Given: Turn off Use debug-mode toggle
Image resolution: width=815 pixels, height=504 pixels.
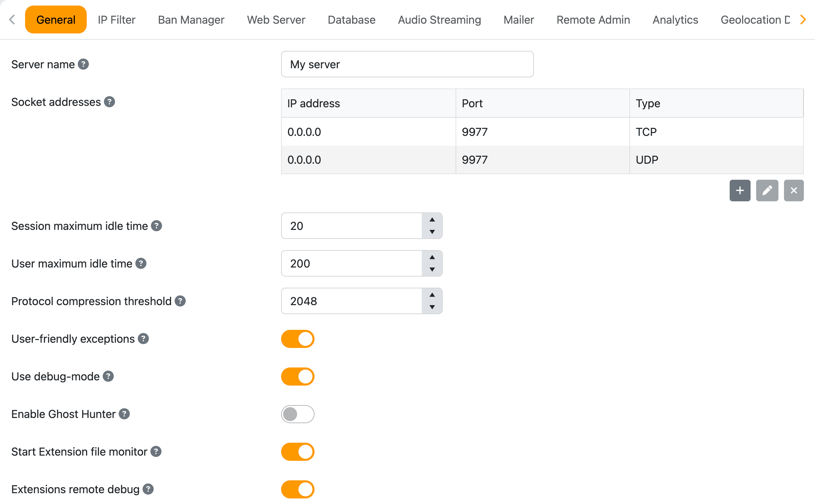Looking at the screenshot, I should pos(298,377).
